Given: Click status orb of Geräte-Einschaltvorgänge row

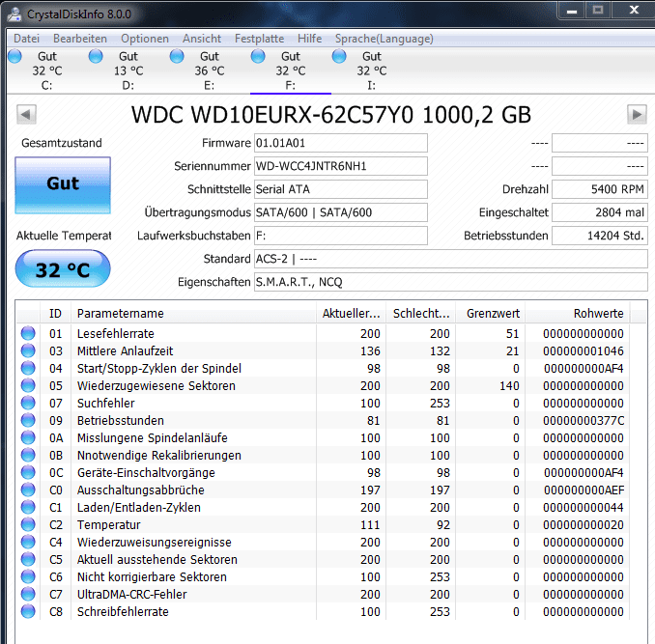Looking at the screenshot, I should (28, 472).
